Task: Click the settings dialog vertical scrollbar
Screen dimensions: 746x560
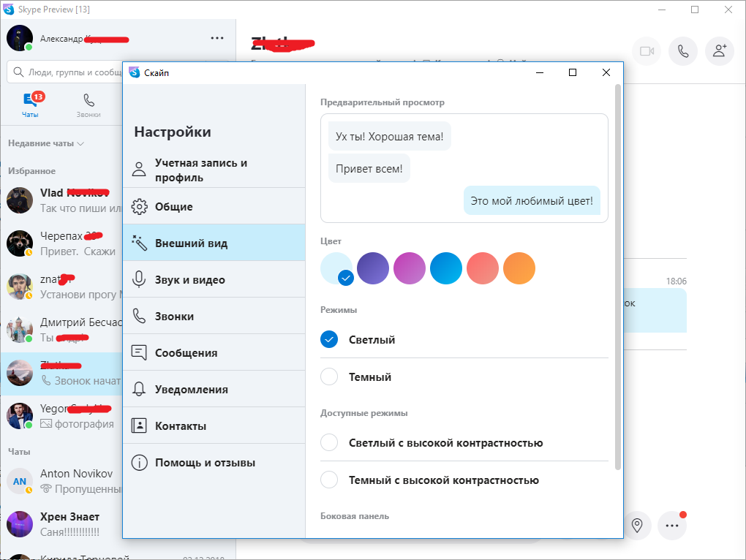Action: 617,277
